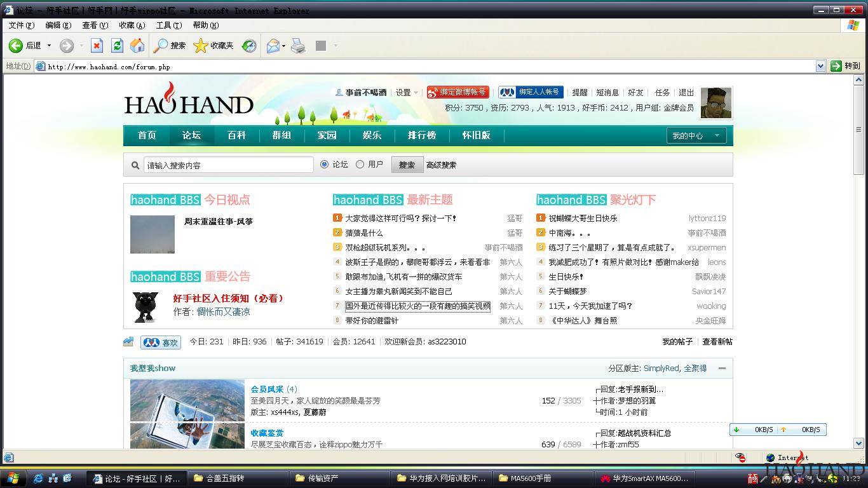Expand the address bar URL dropdown
Image resolution: width=868 pixels, height=488 pixels.
click(820, 66)
